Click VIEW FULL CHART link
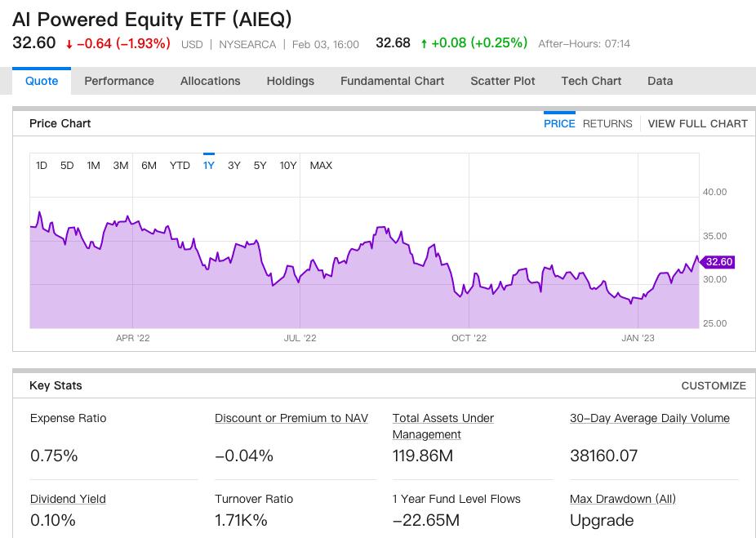Image resolution: width=756 pixels, height=538 pixels. pyautogui.click(x=697, y=123)
